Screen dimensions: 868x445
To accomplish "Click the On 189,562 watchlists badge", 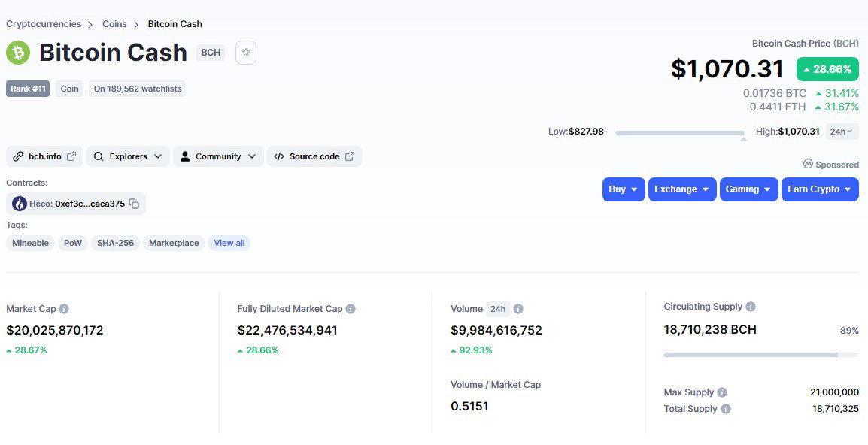I will (138, 89).
